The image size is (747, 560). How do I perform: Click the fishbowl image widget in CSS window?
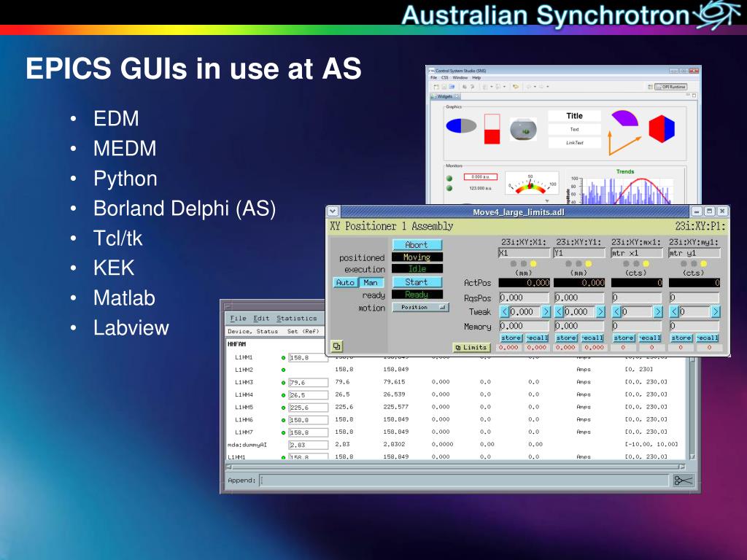tap(523, 129)
